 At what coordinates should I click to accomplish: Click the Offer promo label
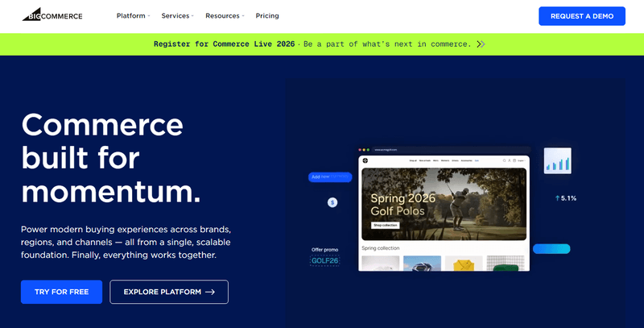tap(325, 250)
